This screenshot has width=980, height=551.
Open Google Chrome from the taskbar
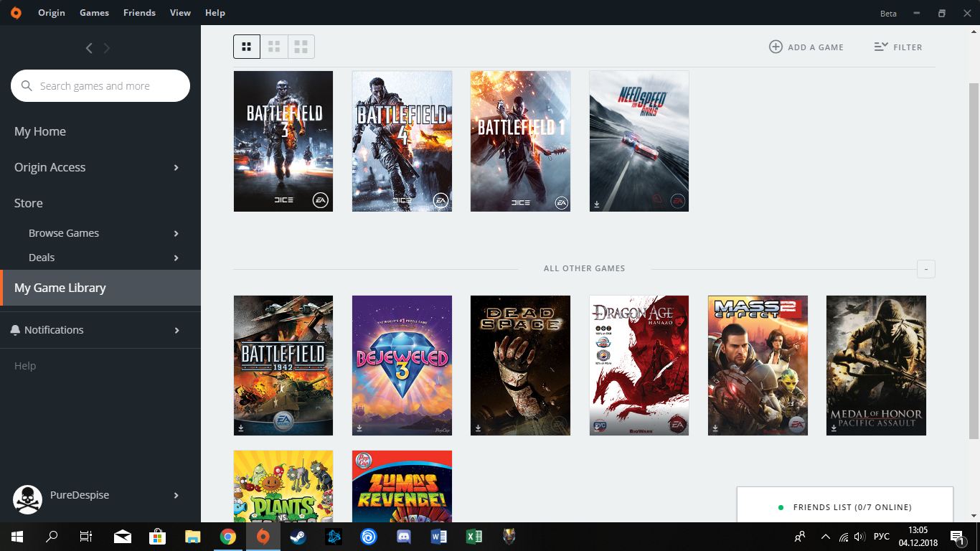228,537
